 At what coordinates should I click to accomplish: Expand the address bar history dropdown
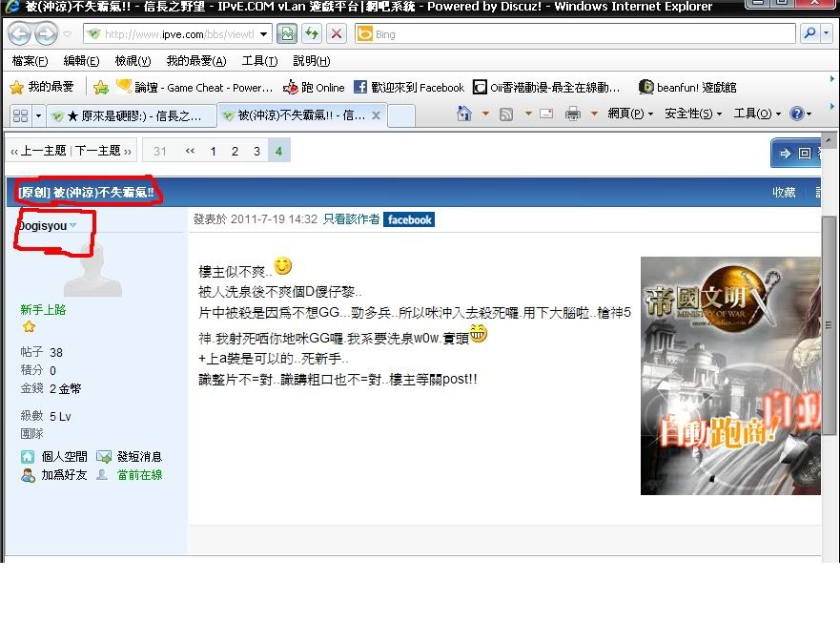click(x=264, y=34)
